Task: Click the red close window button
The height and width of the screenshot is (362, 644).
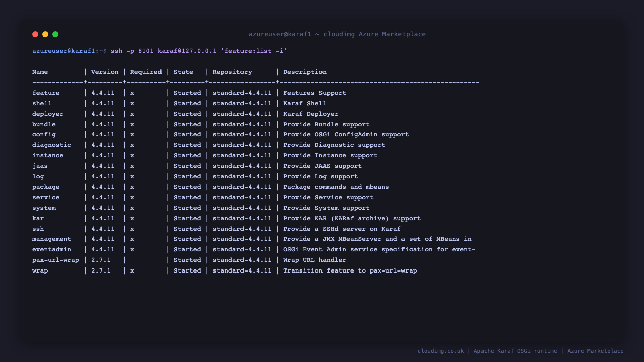Action: click(35, 34)
